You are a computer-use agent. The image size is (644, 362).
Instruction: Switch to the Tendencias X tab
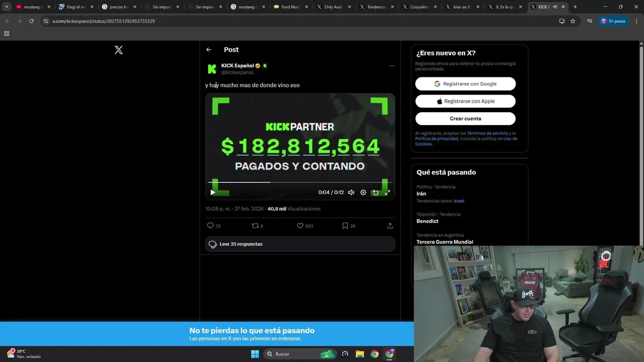375,7
